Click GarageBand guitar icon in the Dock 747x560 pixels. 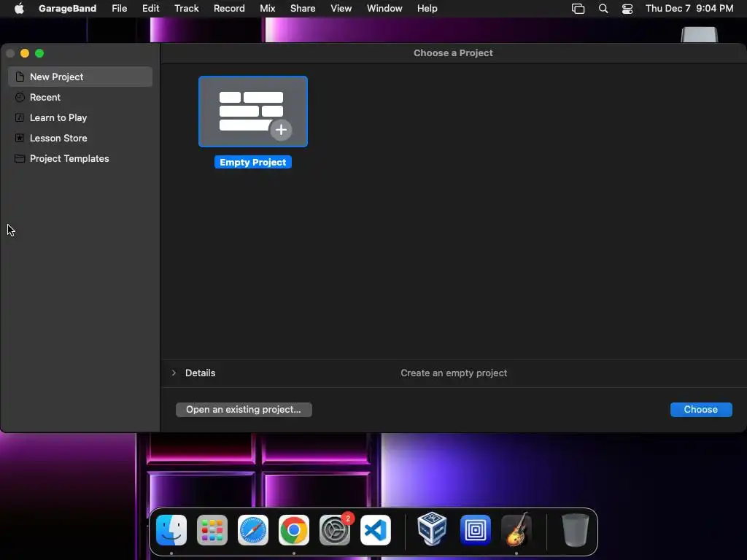[516, 529]
